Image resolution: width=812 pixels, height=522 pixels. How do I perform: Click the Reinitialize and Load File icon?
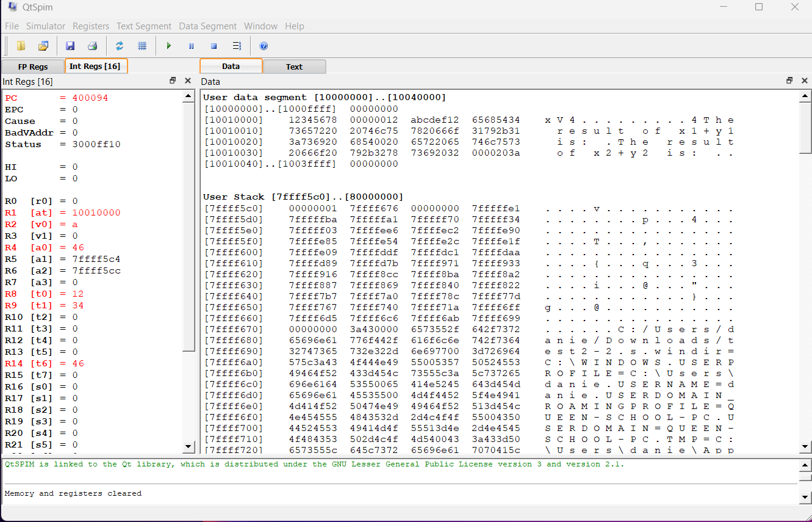(43, 46)
